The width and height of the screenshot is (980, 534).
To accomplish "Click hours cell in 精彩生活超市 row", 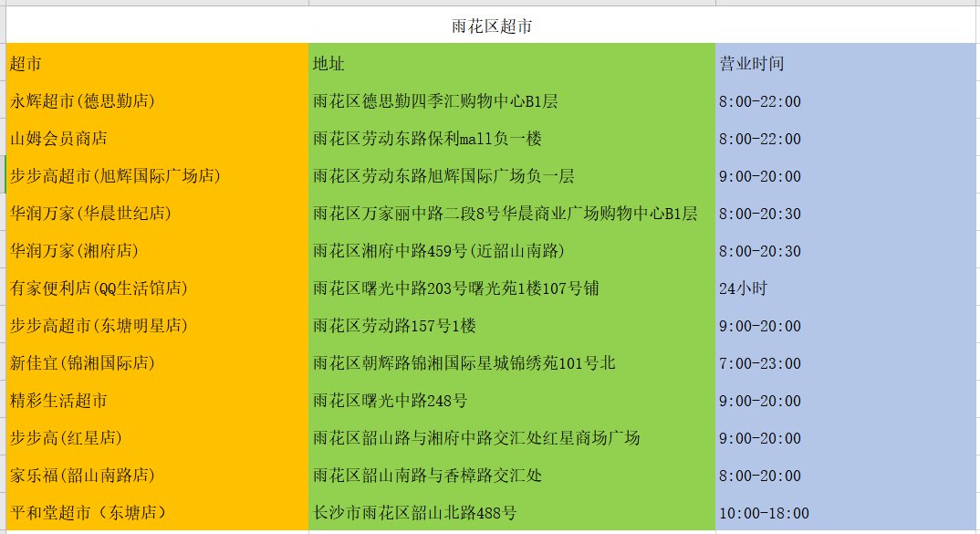I will [846, 401].
